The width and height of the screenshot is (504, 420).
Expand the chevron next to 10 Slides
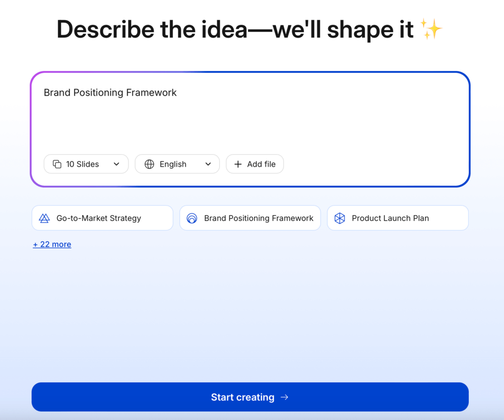click(x=116, y=164)
